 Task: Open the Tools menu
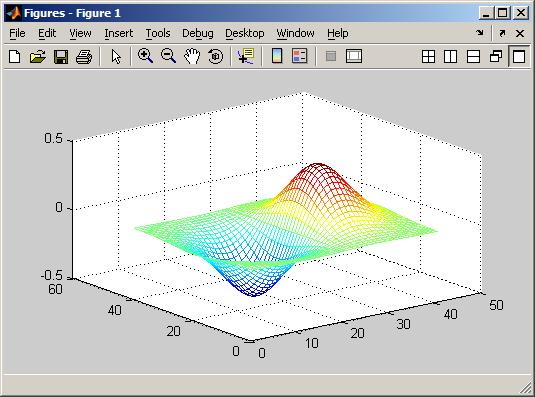click(x=158, y=33)
